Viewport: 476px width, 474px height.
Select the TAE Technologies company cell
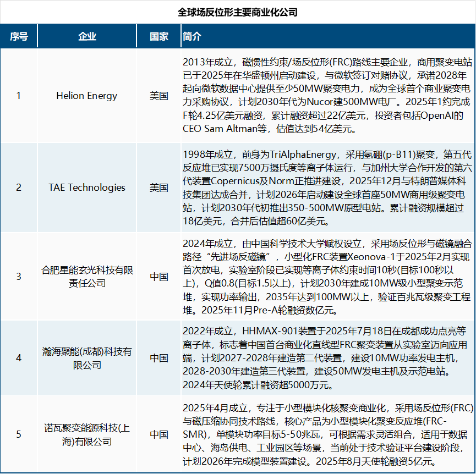87,188
